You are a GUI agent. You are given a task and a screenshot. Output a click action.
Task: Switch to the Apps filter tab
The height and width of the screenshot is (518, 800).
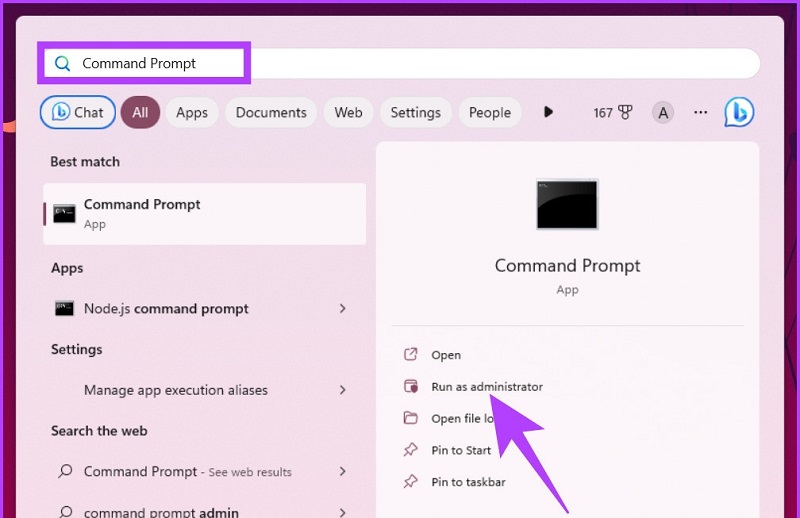pyautogui.click(x=192, y=112)
